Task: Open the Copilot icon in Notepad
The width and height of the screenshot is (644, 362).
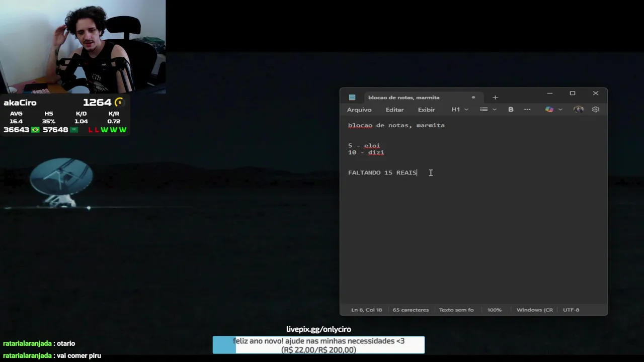Action: (549, 110)
